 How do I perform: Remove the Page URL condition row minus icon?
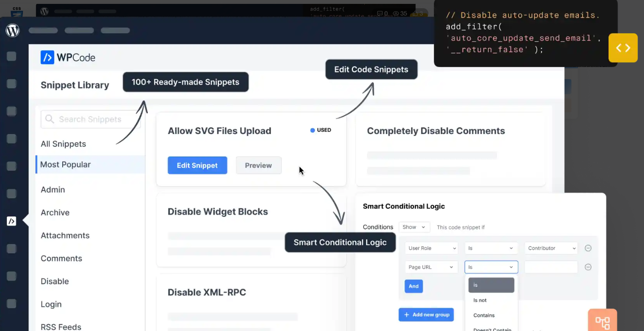(588, 267)
